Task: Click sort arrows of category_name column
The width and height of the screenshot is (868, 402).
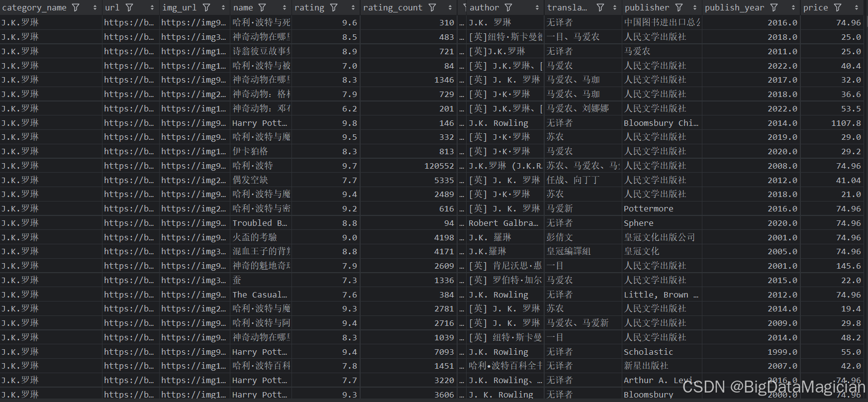Action: 95,7
